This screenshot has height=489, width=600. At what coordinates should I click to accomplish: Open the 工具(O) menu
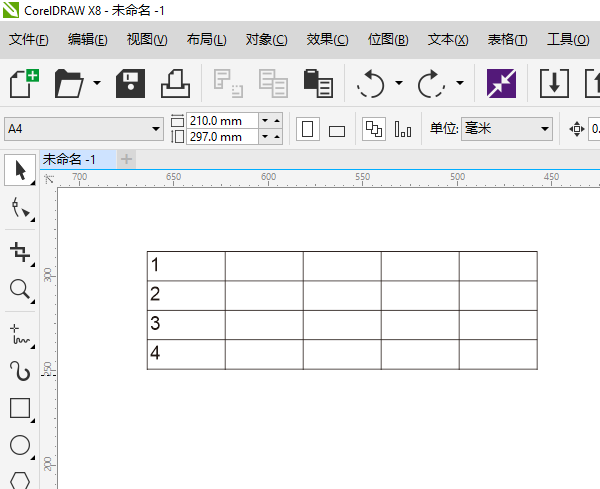click(568, 39)
